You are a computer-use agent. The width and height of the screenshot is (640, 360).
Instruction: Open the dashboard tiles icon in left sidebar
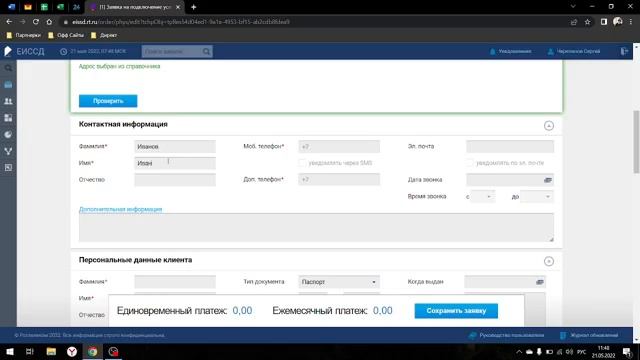[8, 118]
